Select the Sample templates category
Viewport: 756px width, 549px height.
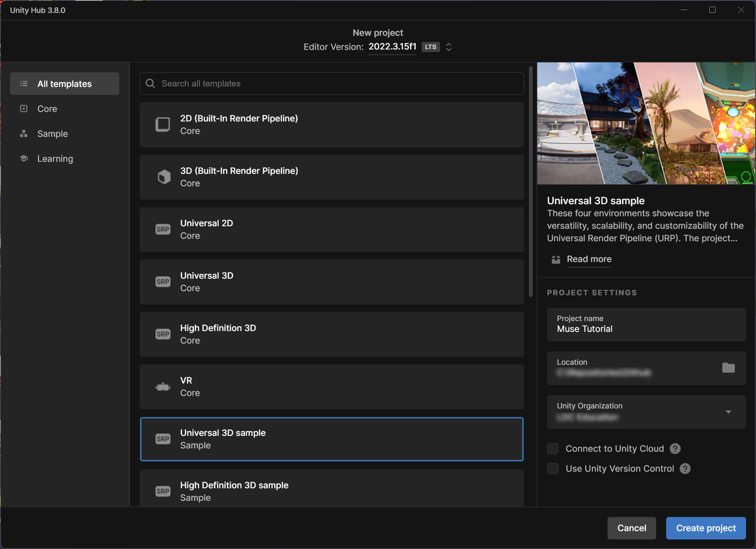pos(52,134)
